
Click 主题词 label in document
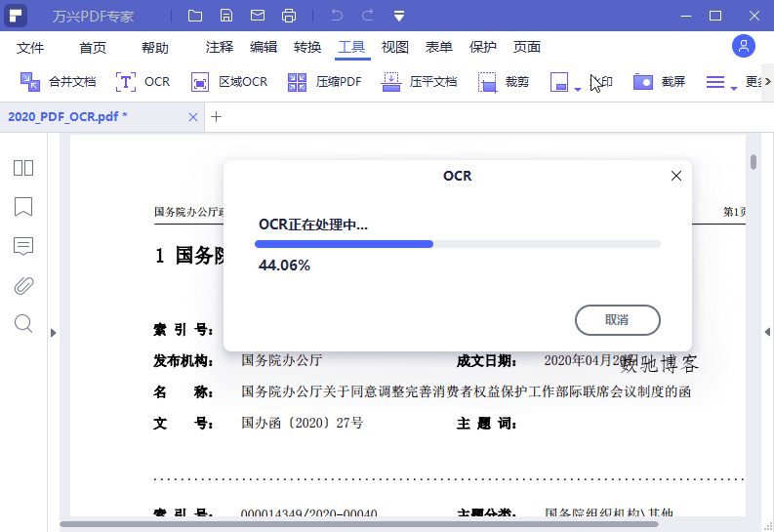pos(487,424)
